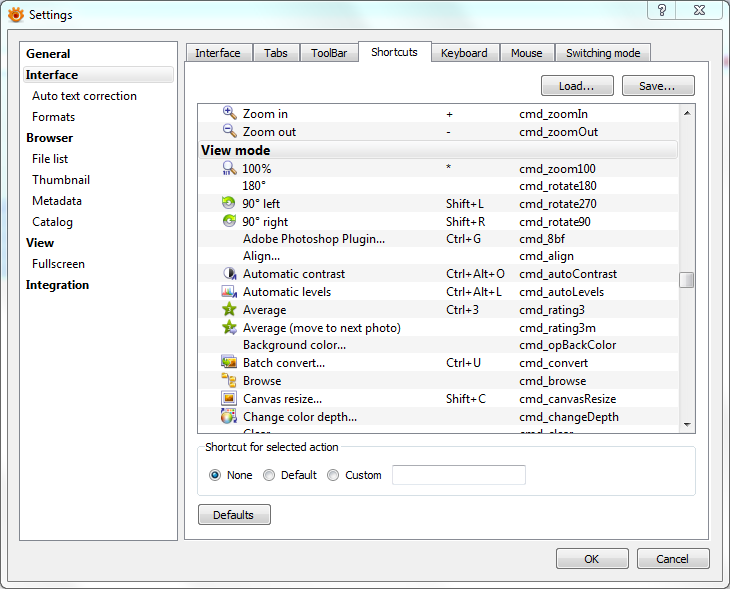
Task: Click the Batch convert icon
Action: tap(229, 363)
